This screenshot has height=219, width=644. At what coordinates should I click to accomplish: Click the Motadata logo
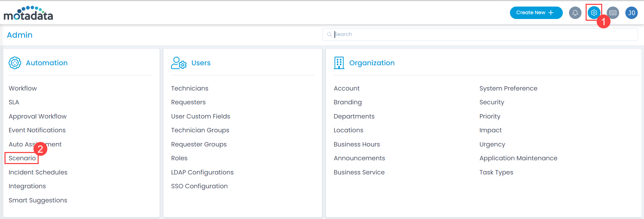click(x=28, y=13)
